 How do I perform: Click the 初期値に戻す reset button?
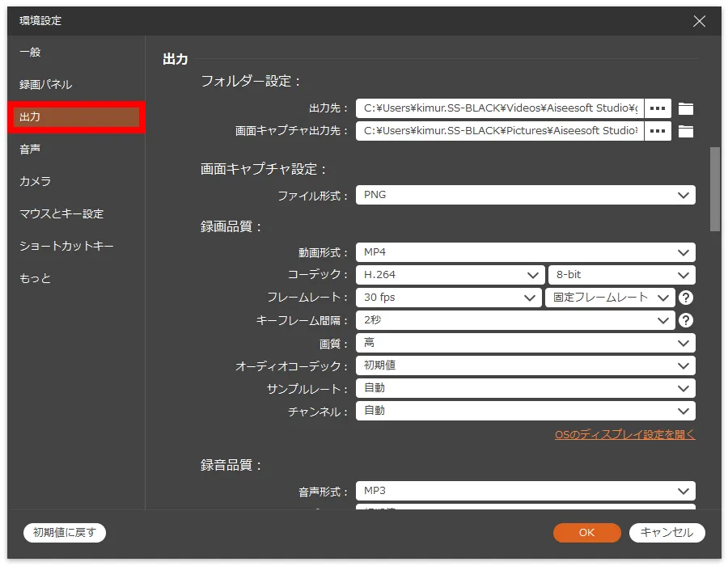[x=65, y=532]
